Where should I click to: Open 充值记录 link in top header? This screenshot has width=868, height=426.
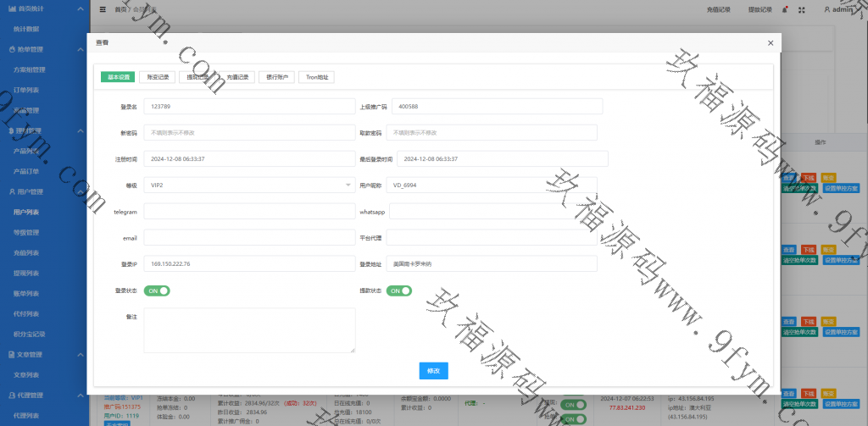[718, 10]
